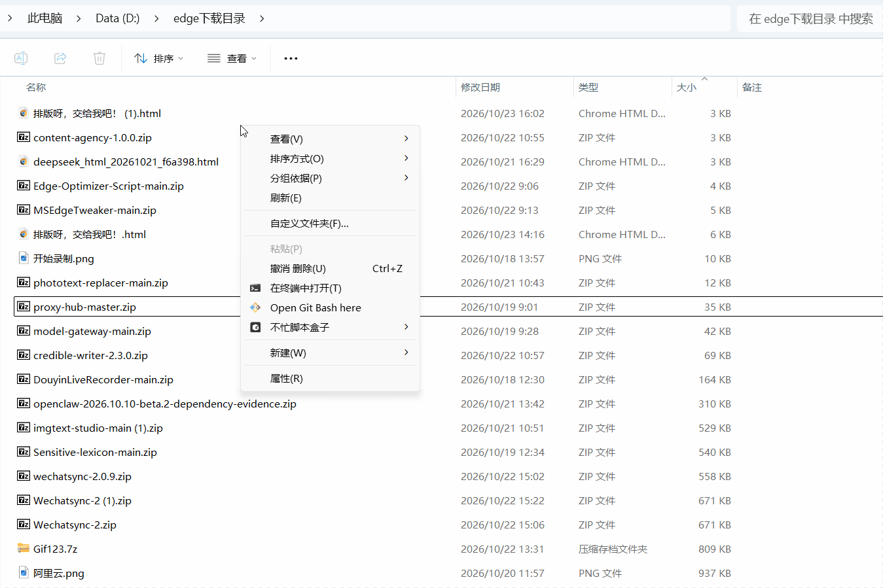
Task: Click the 在 edge下载目录 中搜索 search box
Action: (810, 18)
